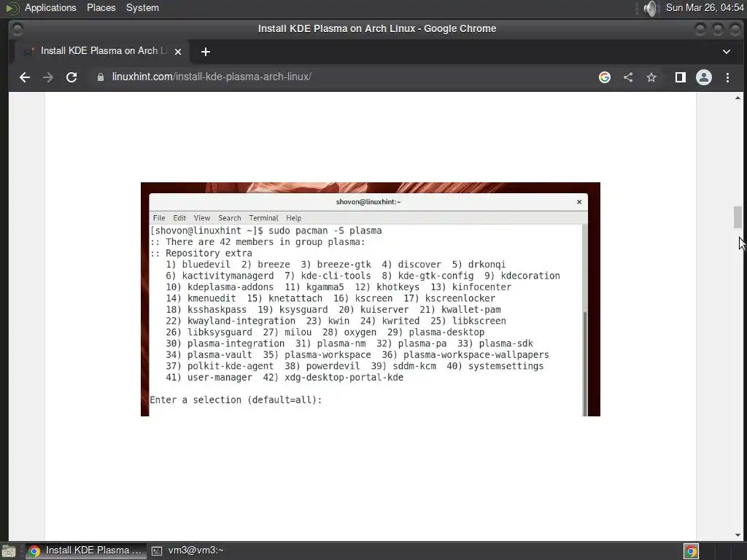Click 'bluedevil' package name
Viewport: 747px width, 560px height.
coord(206,265)
